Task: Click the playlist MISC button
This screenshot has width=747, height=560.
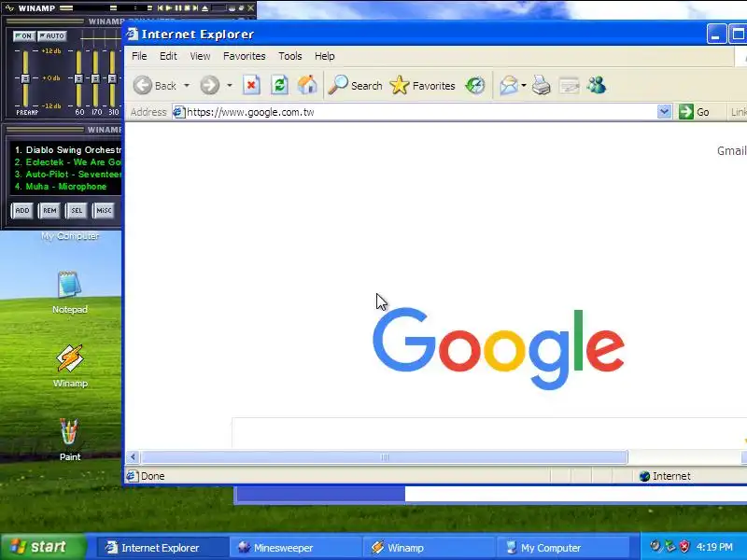Action: click(x=104, y=211)
